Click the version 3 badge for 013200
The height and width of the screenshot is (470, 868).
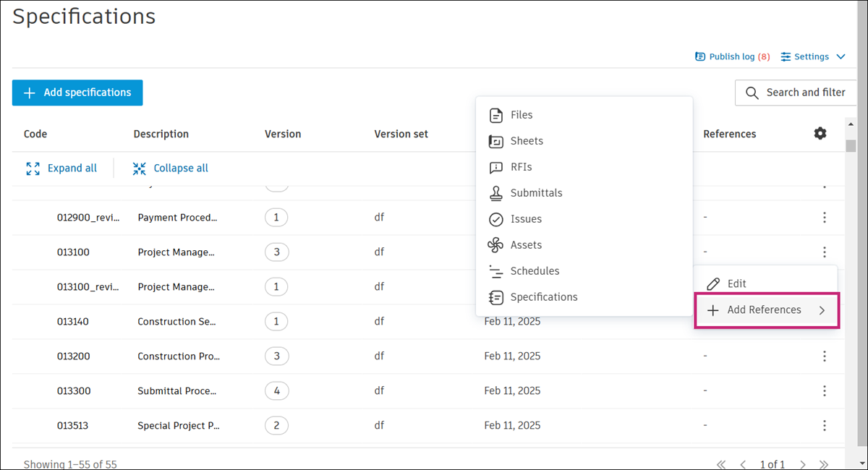pos(276,356)
